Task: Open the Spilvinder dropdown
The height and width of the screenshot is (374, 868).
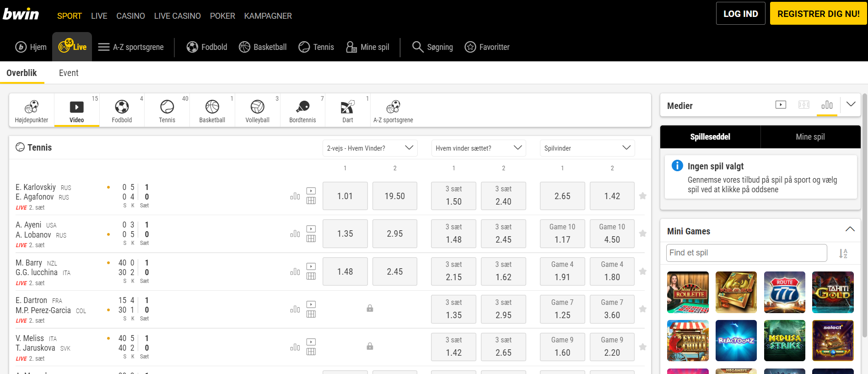Action: pyautogui.click(x=588, y=148)
